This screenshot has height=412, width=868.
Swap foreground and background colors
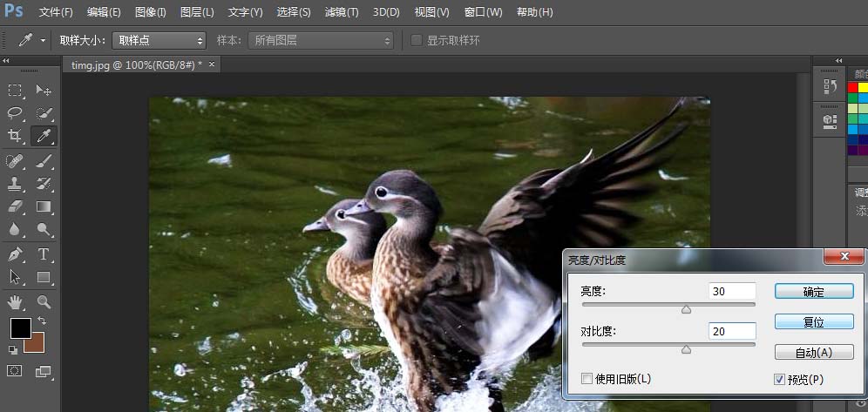pyautogui.click(x=41, y=321)
